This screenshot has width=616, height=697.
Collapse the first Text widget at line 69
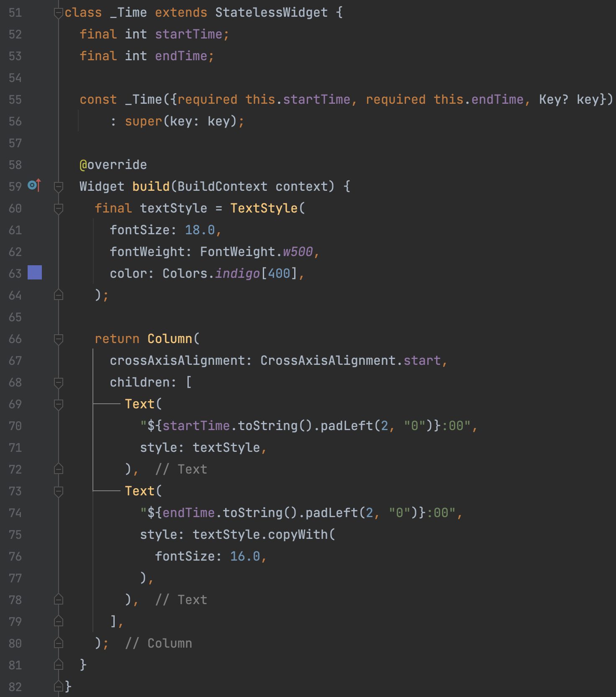coord(59,404)
